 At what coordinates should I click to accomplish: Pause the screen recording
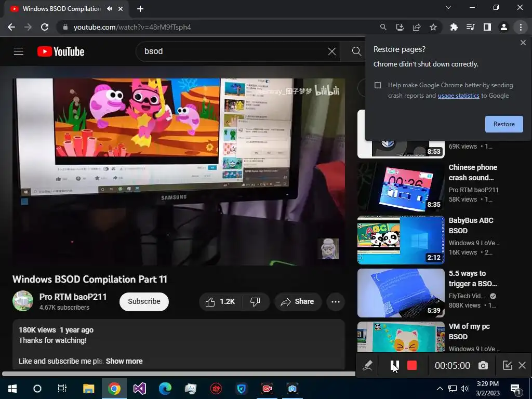pos(395,365)
